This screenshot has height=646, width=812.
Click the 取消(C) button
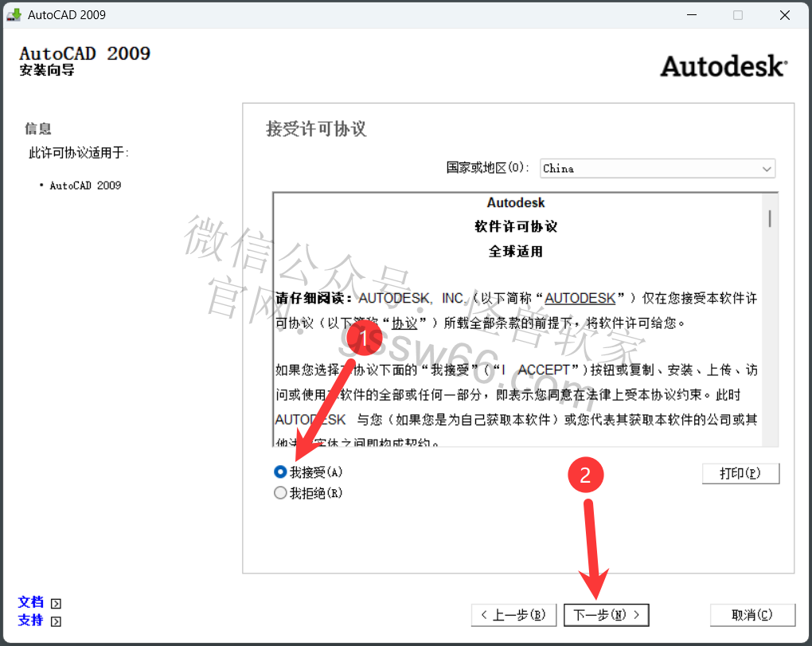[751, 615]
